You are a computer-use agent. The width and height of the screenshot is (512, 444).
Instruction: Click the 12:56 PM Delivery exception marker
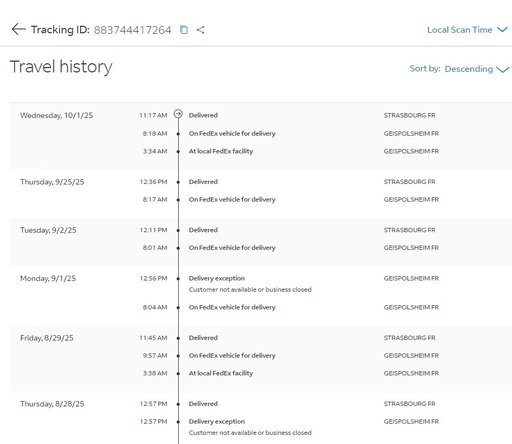click(x=178, y=279)
